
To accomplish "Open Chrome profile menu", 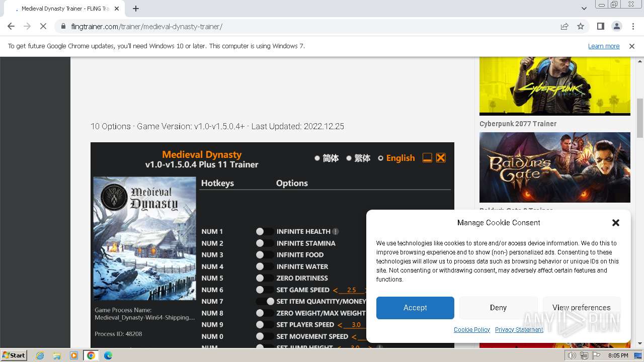I will 616,26.
